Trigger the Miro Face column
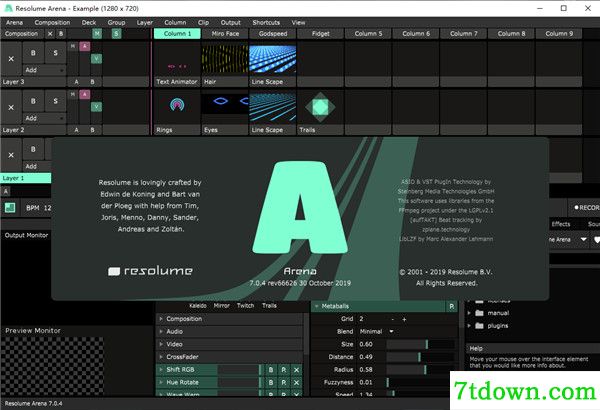The width and height of the screenshot is (600, 410). (x=225, y=34)
